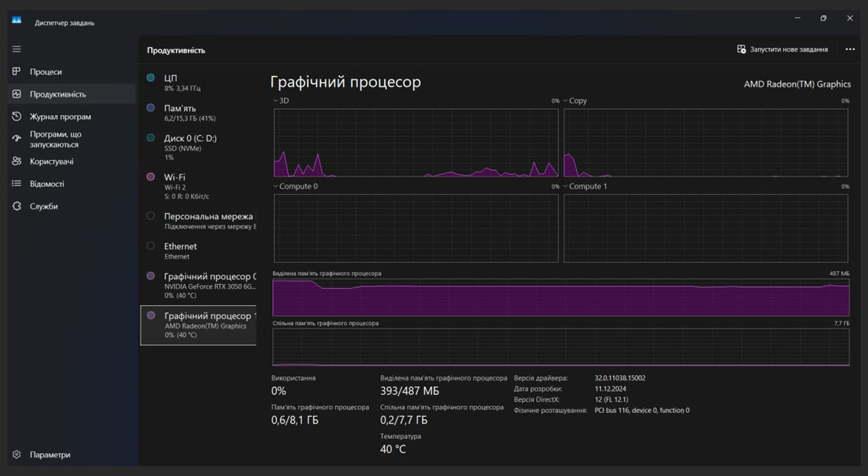Click the three-dots more options button
Image resolution: width=868 pixels, height=476 pixels.
850,50
